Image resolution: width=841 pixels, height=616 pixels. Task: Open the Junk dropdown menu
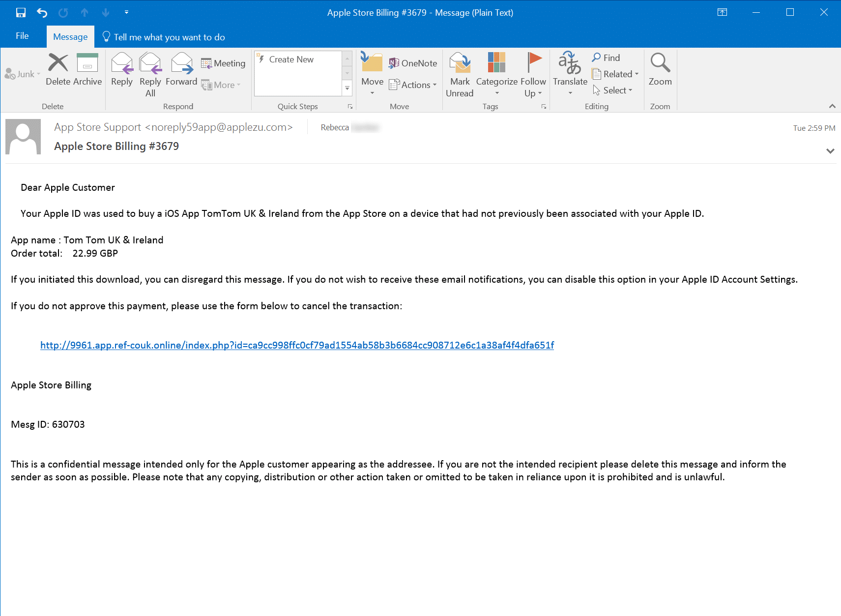pyautogui.click(x=23, y=74)
